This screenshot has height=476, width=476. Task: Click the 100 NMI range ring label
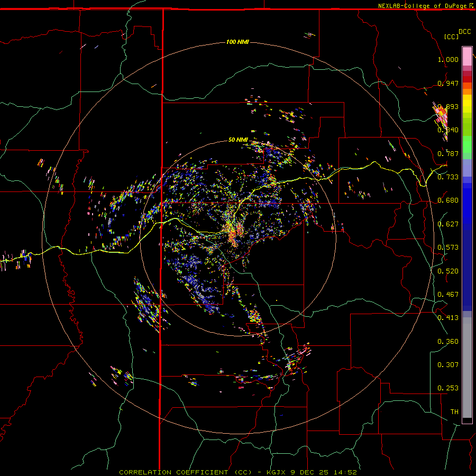pos(237,42)
